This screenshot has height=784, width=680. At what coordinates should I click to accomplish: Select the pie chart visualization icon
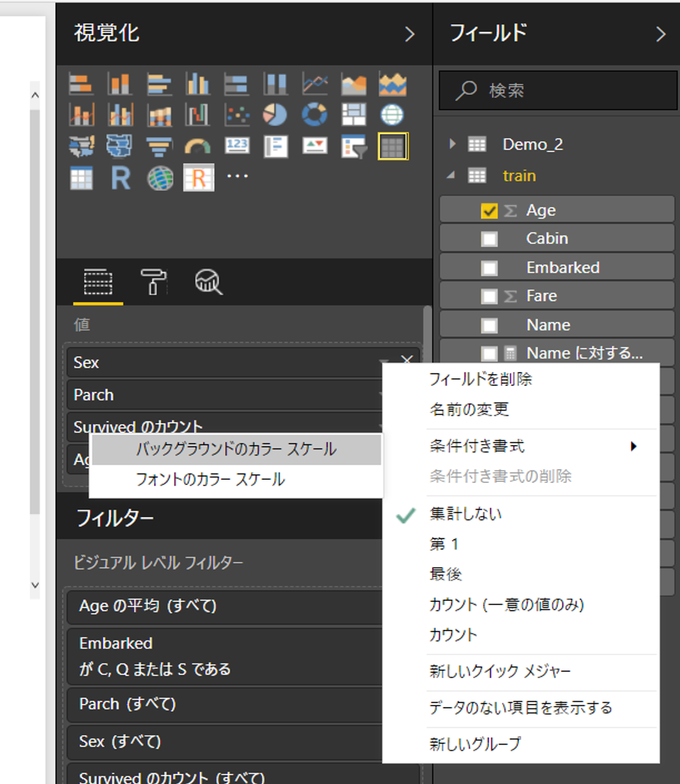point(275,113)
